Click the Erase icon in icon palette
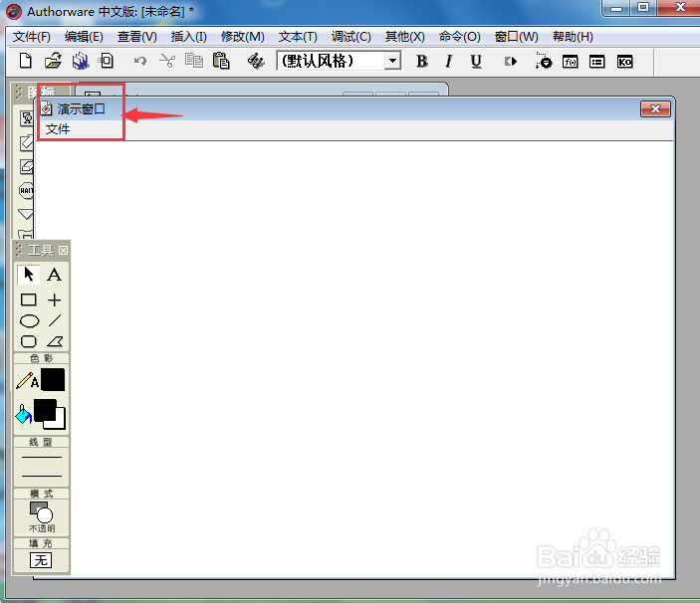Viewport: 700px width, 603px height. [x=27, y=167]
